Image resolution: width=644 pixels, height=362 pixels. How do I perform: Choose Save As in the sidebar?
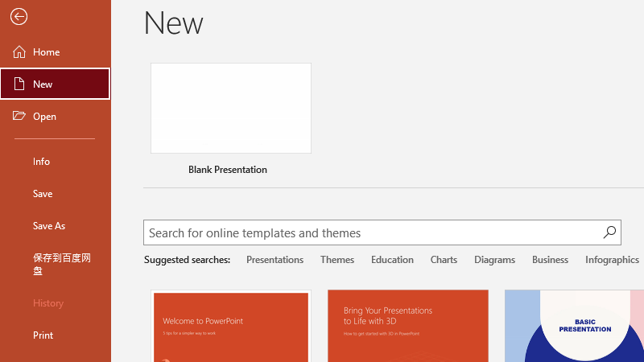coord(56,226)
